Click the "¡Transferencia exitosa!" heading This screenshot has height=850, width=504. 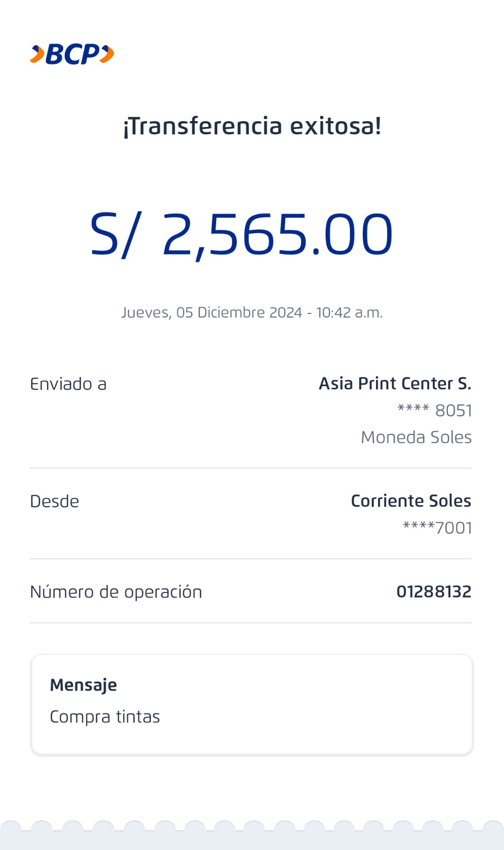(x=252, y=126)
